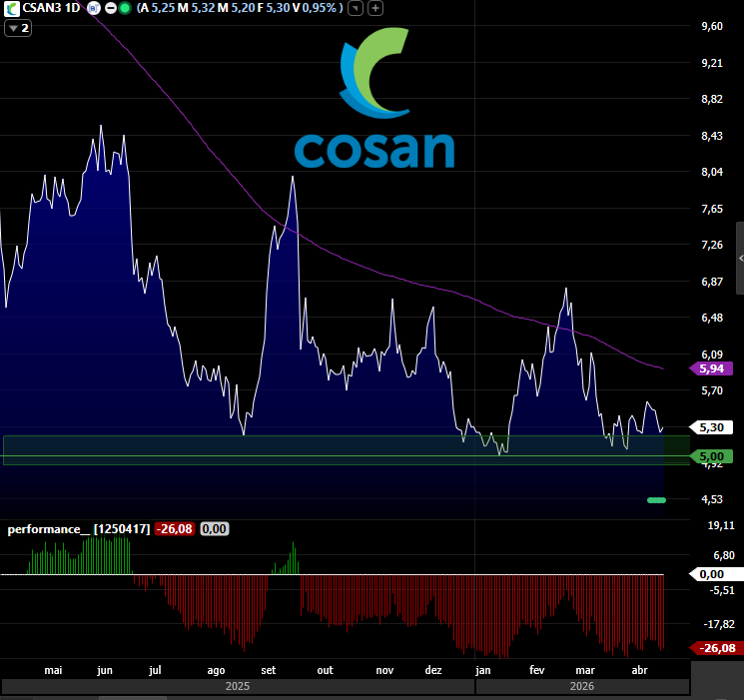
Task: Click the set month label
Action: pyautogui.click(x=268, y=670)
